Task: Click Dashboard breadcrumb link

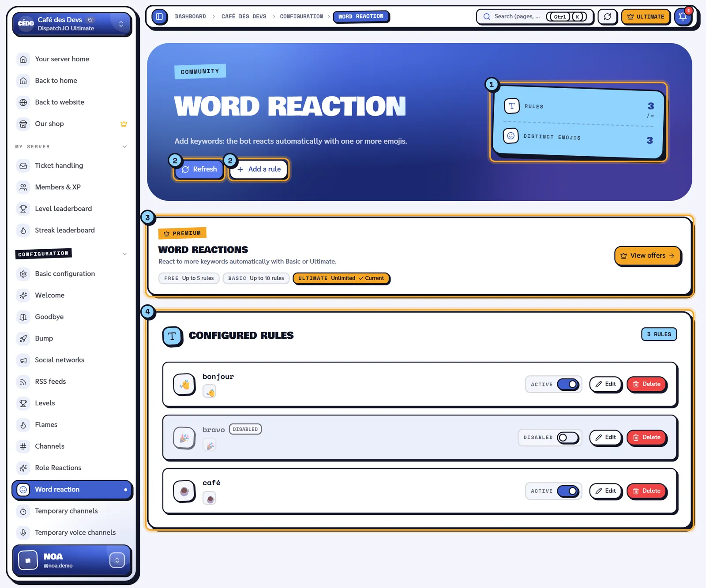Action: pyautogui.click(x=190, y=16)
